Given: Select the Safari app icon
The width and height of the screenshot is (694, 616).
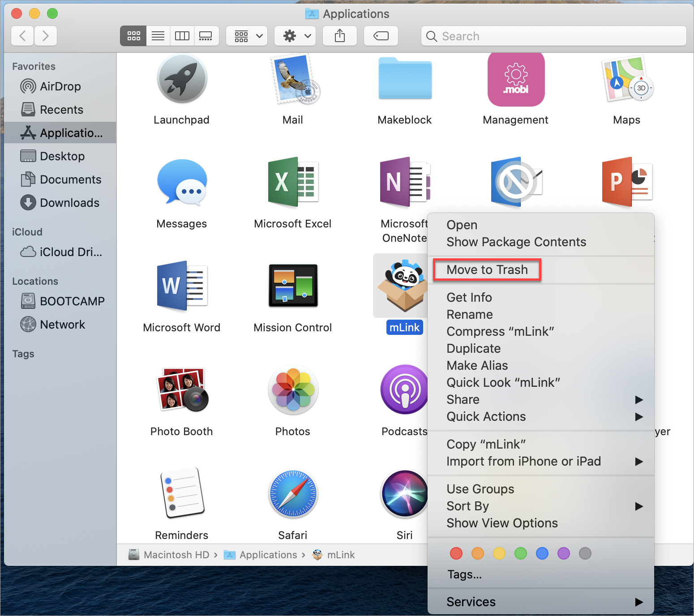Looking at the screenshot, I should pyautogui.click(x=293, y=494).
